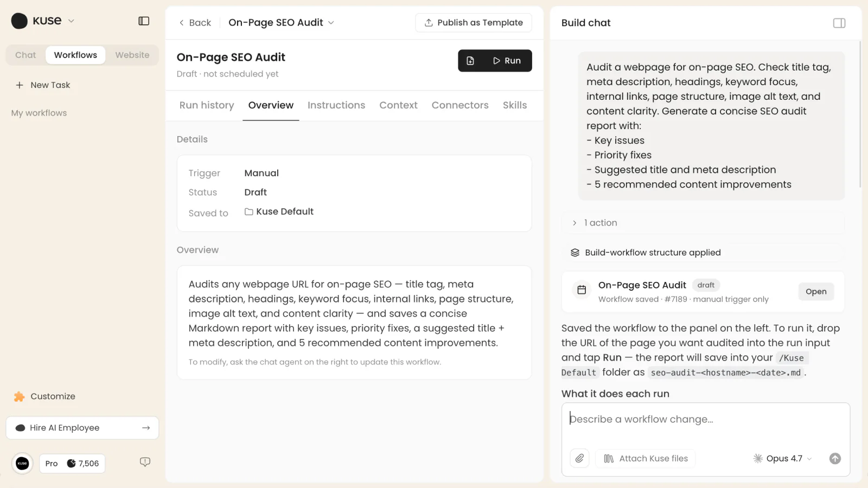Click the Opus sparkle icon
The image size is (868, 488).
758,459
